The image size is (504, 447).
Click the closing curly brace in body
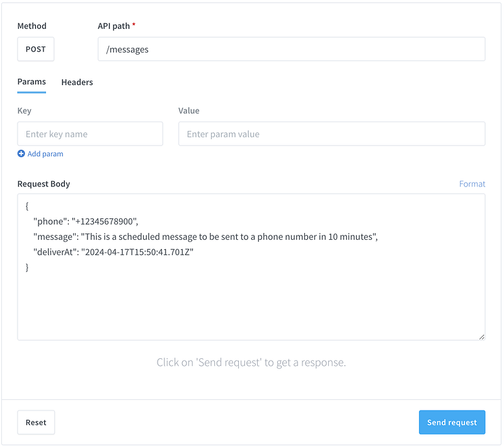coord(27,268)
